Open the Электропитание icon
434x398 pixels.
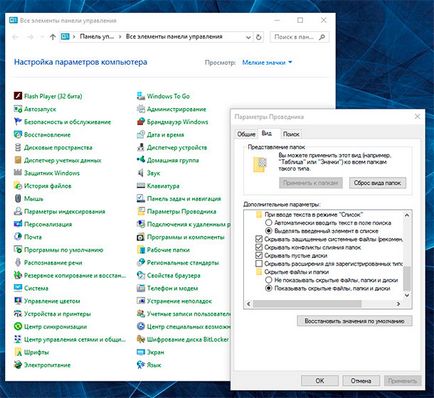[x=18, y=365]
